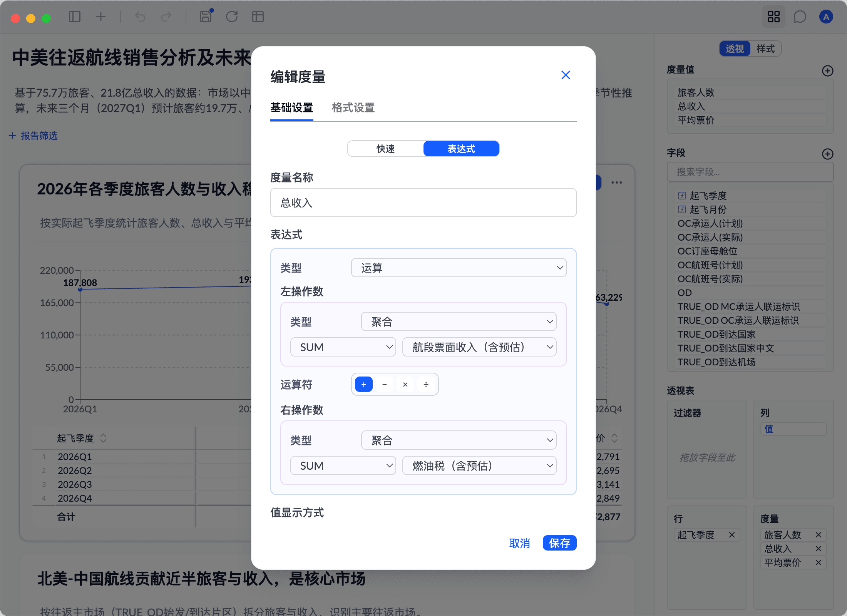Select TRUE_OD OC承运人联运标识 field
847x616 pixels.
(750, 320)
